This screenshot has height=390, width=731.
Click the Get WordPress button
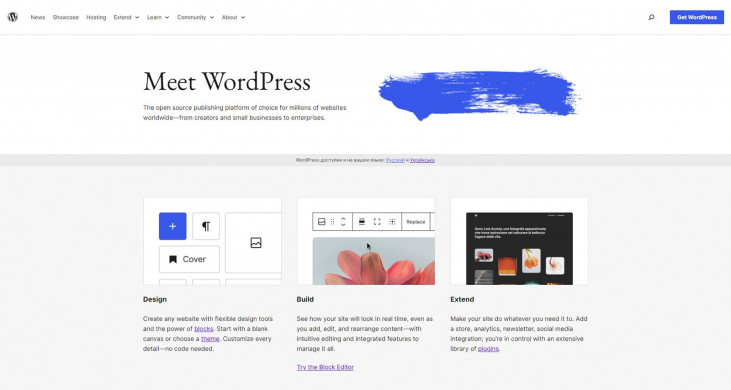click(697, 17)
